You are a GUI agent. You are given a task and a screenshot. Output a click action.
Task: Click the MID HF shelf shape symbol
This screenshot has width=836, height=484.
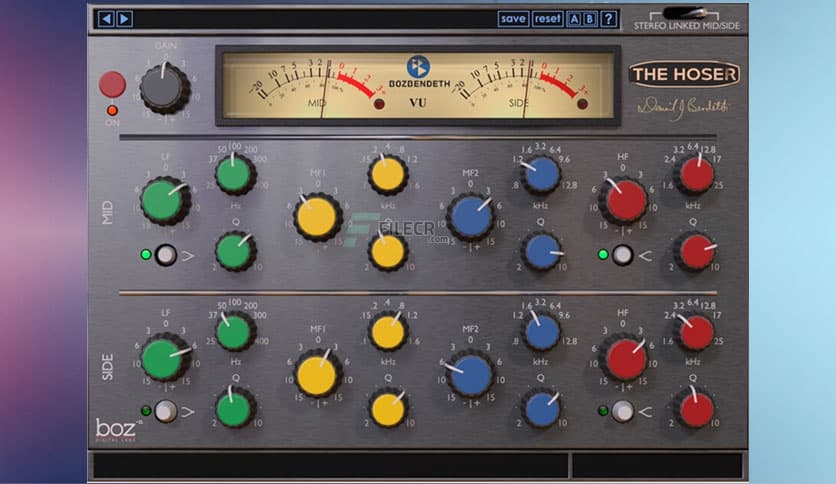coord(646,256)
